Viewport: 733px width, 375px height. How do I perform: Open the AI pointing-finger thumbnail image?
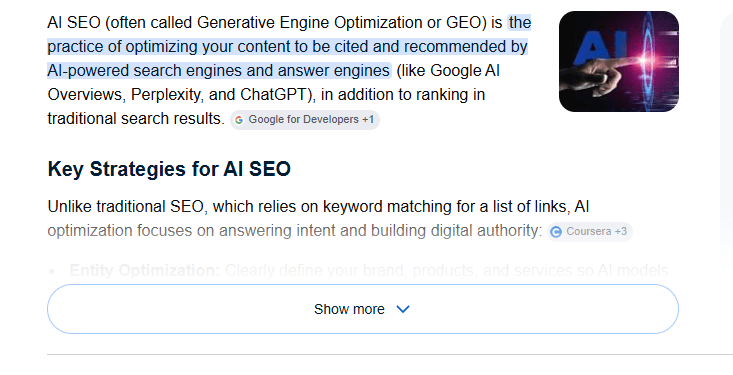619,61
